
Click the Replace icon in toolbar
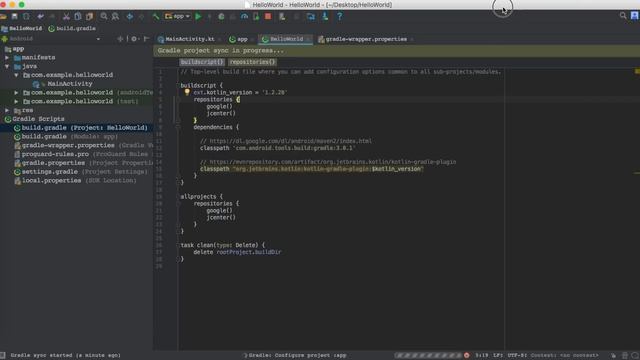click(116, 17)
